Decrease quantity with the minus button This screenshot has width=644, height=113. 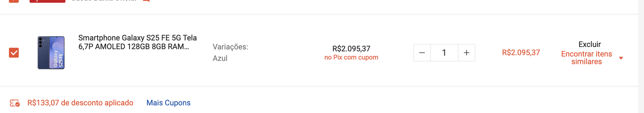pos(422,53)
